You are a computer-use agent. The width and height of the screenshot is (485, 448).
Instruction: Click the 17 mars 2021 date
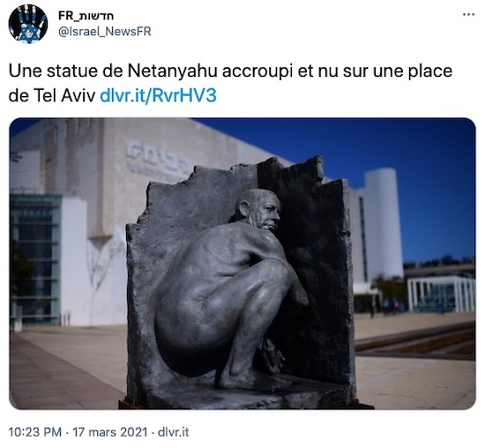coord(110,432)
